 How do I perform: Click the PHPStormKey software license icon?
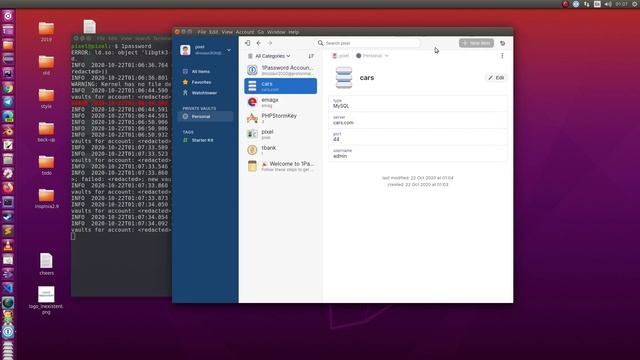click(252, 118)
